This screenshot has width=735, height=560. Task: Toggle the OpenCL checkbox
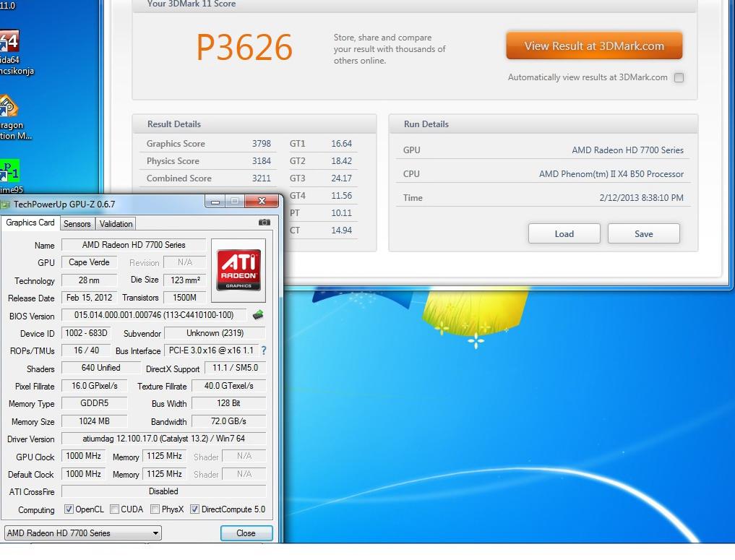point(69,509)
